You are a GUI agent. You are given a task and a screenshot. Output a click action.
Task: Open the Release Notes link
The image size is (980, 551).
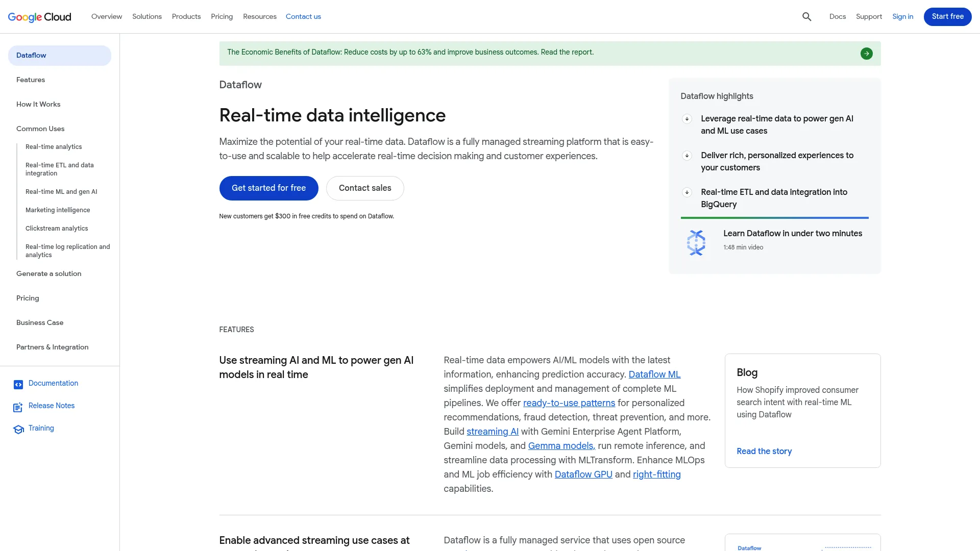(52, 406)
